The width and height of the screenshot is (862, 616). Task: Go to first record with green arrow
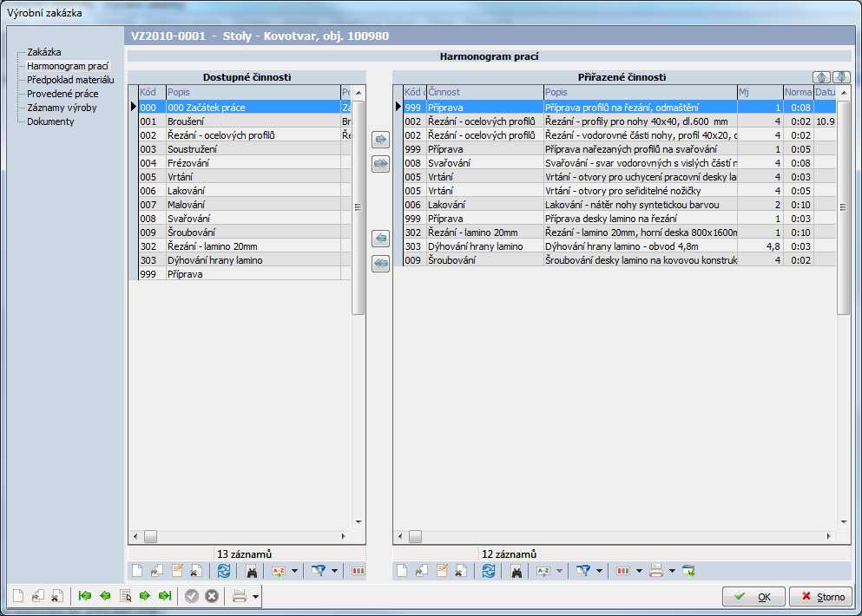85,596
